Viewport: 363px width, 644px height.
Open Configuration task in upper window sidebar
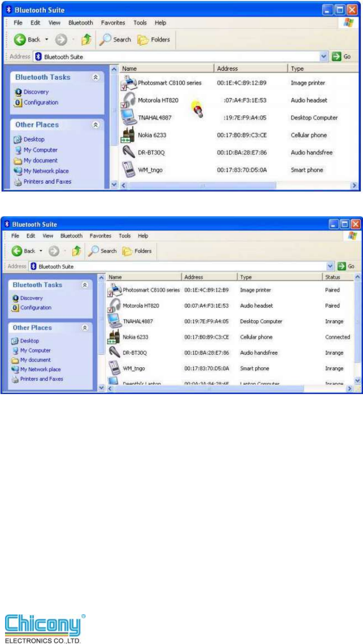click(x=37, y=103)
